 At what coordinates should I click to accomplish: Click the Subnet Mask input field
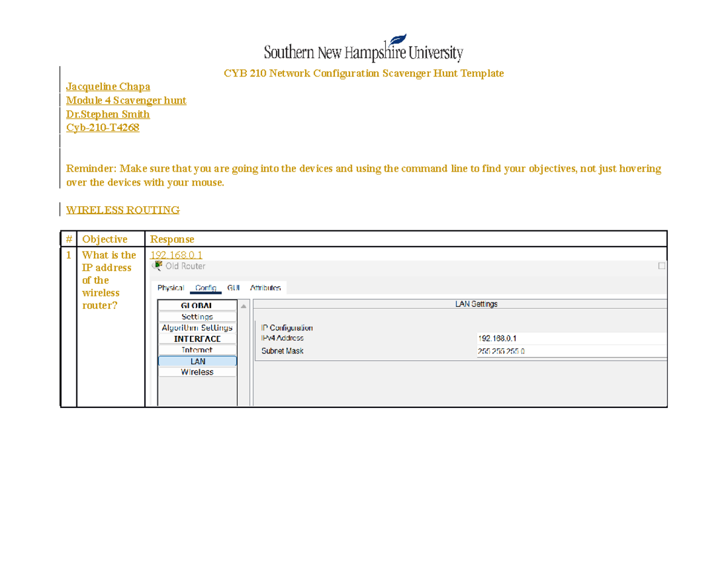click(x=570, y=351)
